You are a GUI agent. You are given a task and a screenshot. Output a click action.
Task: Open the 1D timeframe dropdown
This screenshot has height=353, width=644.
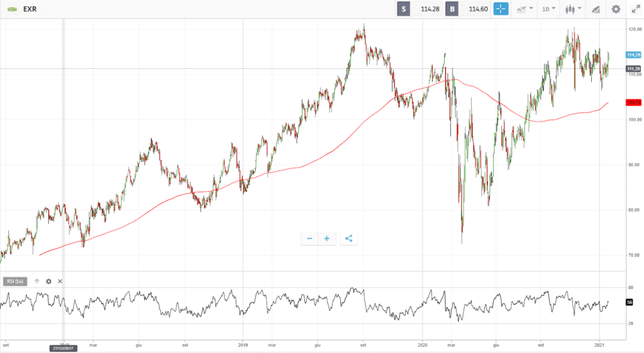(x=548, y=9)
